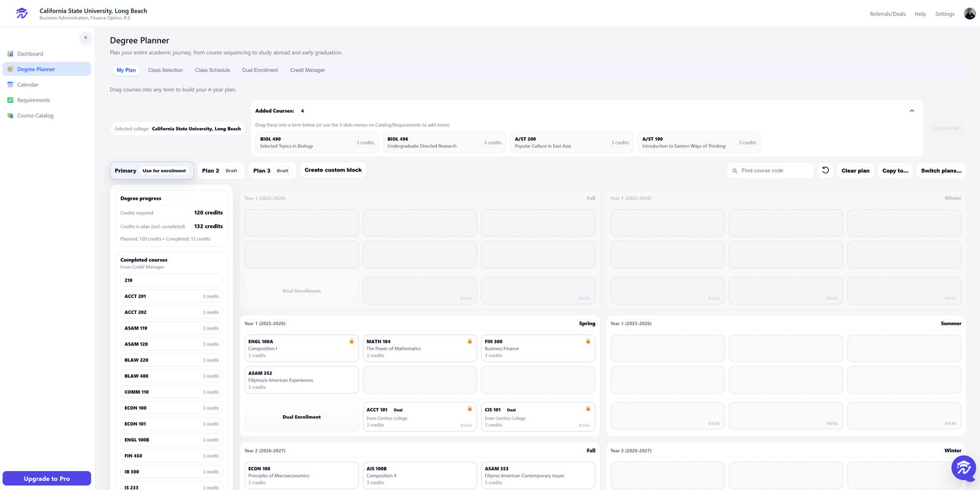Image resolution: width=980 pixels, height=490 pixels.
Task: Select Plan 2 draft
Action: tap(220, 171)
